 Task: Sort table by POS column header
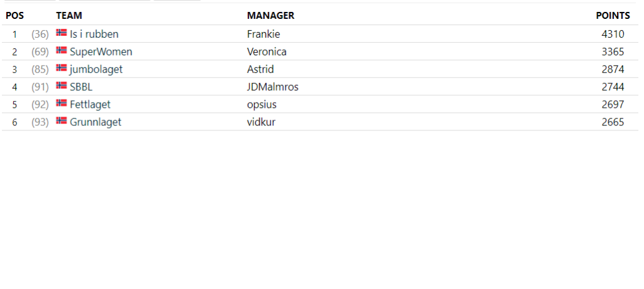click(x=15, y=16)
